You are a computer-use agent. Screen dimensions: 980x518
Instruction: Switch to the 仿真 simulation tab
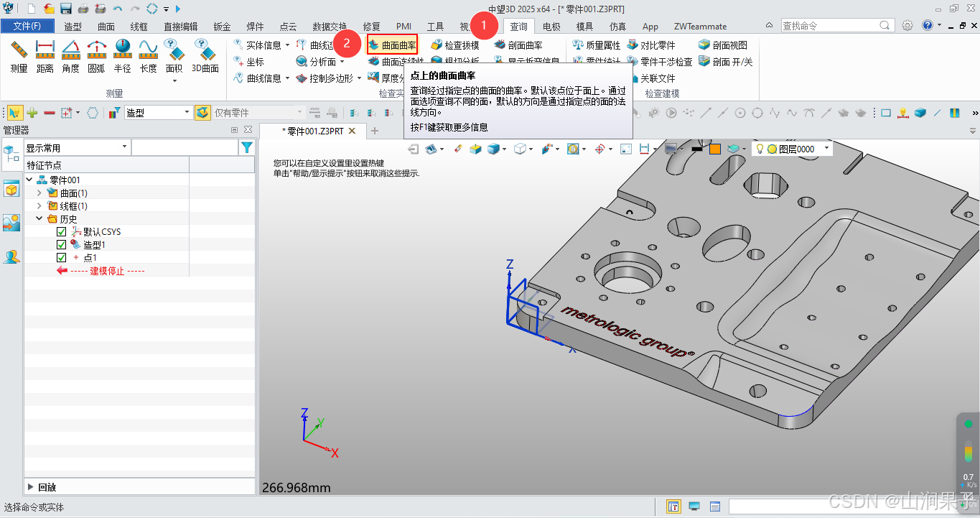pyautogui.click(x=617, y=27)
